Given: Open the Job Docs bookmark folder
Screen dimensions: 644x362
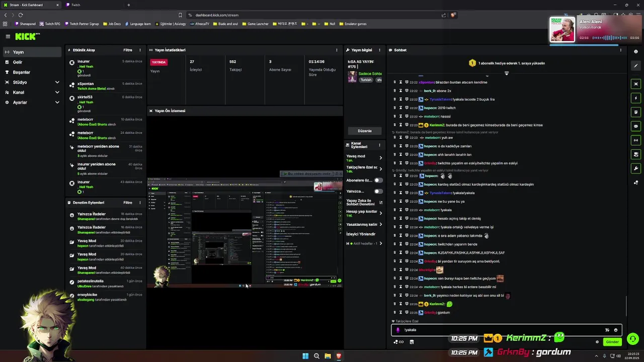Looking at the screenshot, I should click(x=112, y=24).
